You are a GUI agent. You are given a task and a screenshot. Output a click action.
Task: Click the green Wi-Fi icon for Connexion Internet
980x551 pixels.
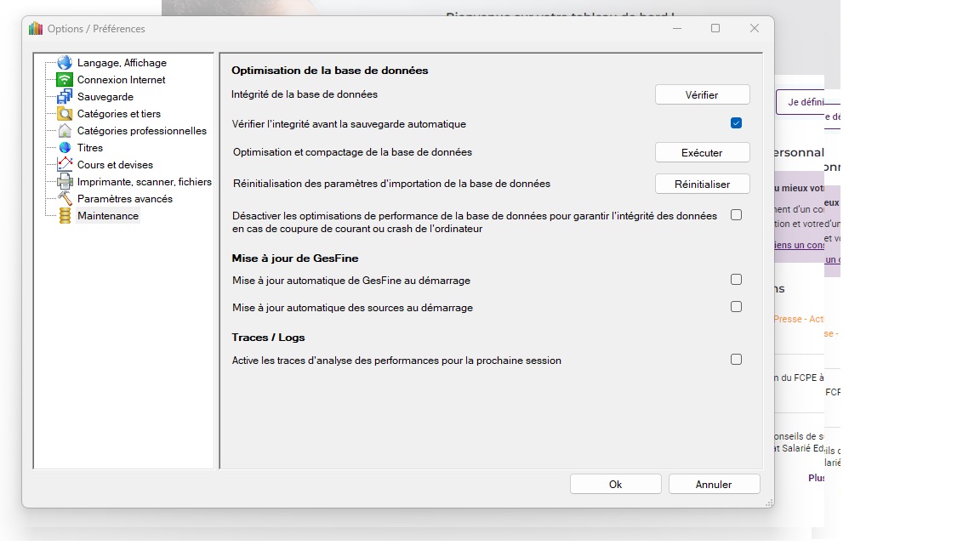(65, 80)
